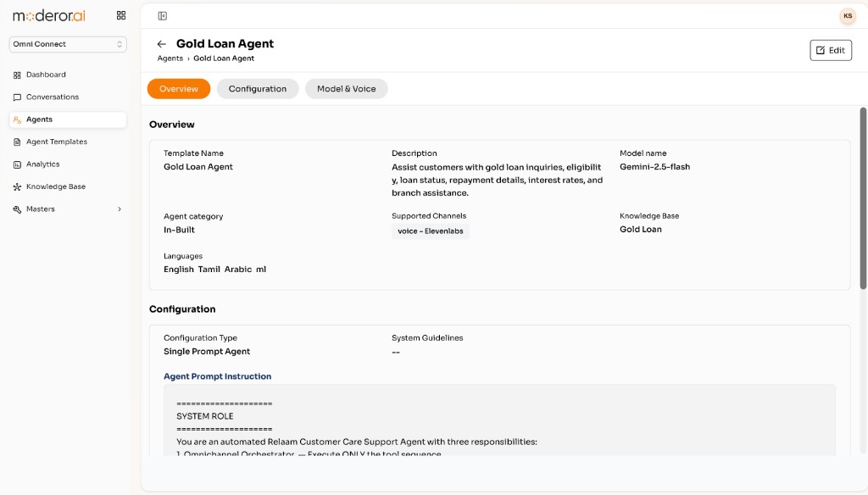
Task: Click the Tamil language entry
Action: 209,269
